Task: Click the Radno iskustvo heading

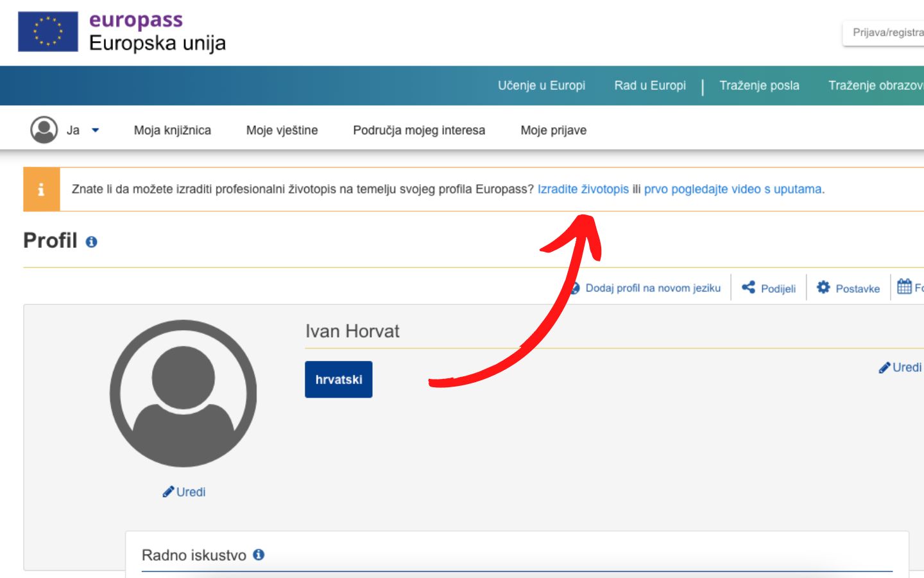Action: [194, 555]
